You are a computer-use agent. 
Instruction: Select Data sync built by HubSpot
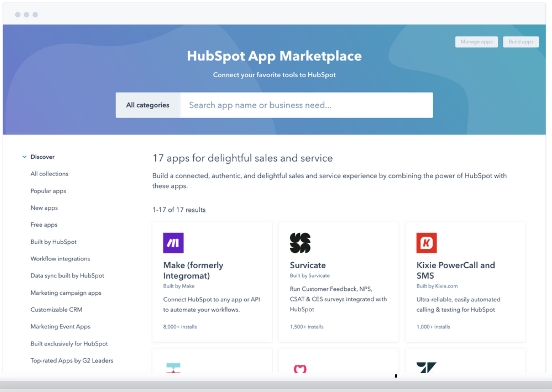pos(67,276)
